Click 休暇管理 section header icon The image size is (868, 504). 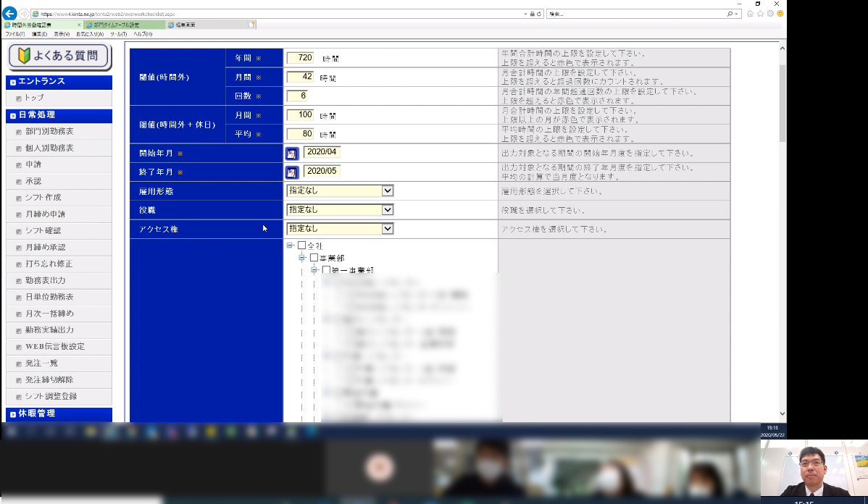[13, 414]
